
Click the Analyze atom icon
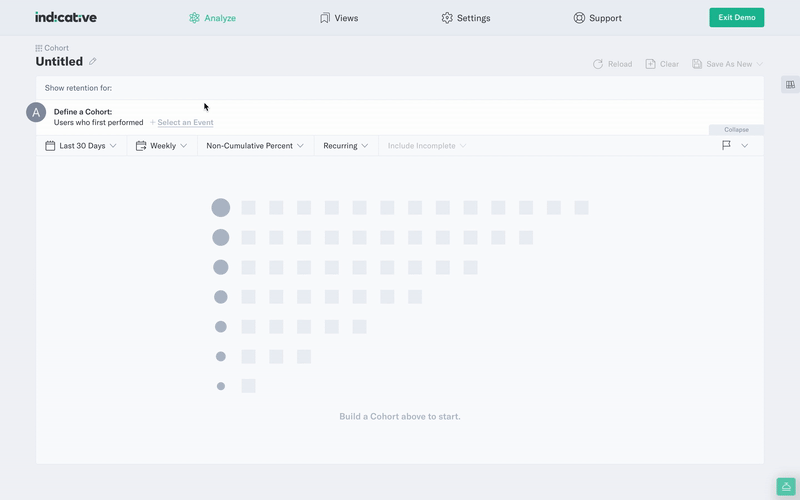(x=194, y=18)
